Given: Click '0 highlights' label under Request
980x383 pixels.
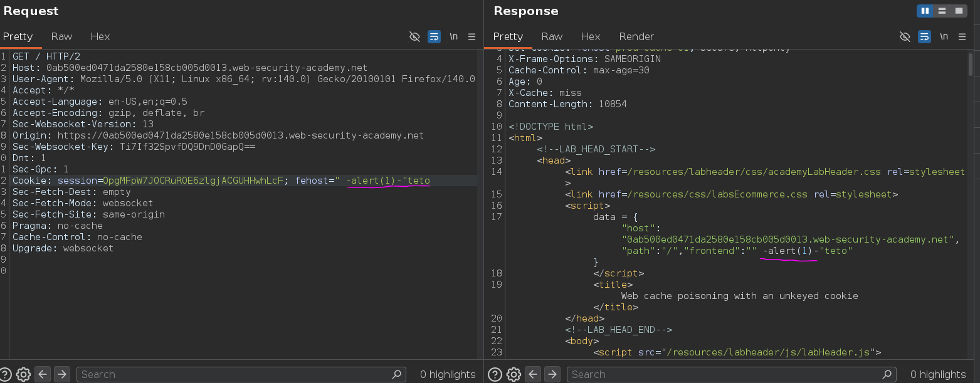Looking at the screenshot, I should tap(448, 374).
